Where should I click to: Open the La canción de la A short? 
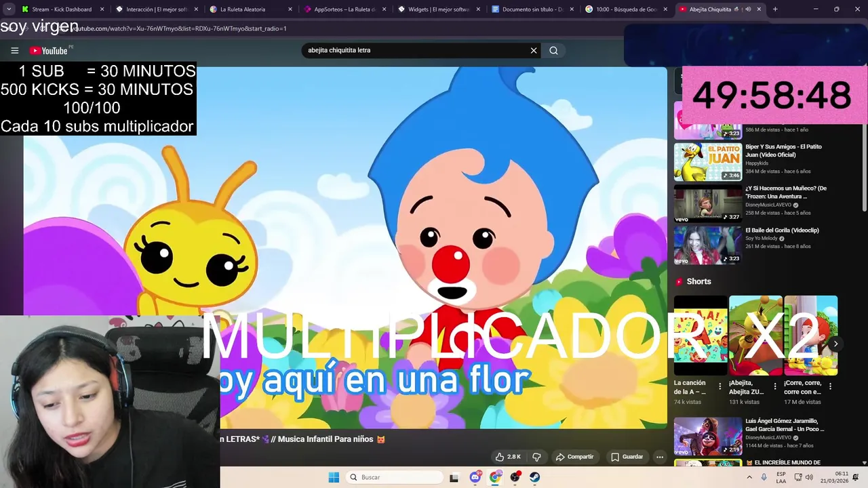click(701, 335)
